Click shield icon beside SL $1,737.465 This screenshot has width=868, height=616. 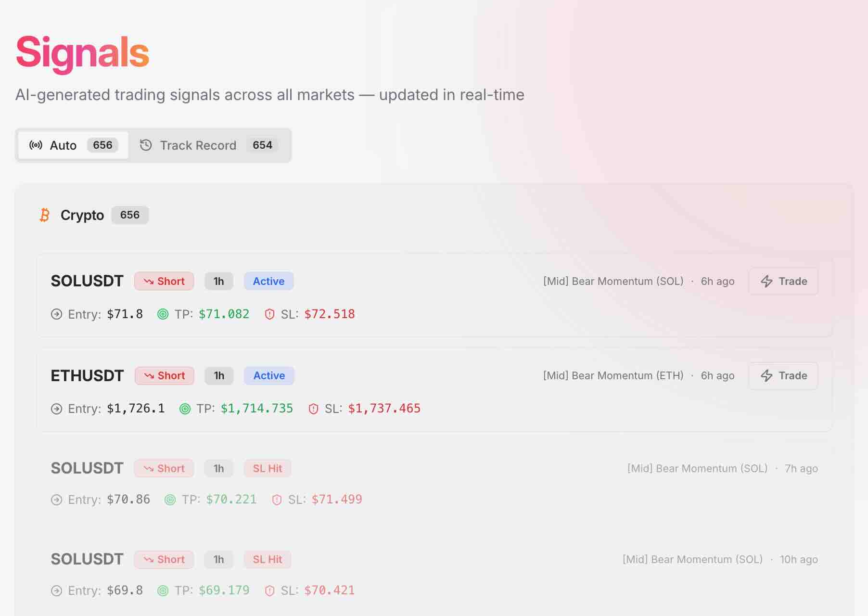coord(314,409)
